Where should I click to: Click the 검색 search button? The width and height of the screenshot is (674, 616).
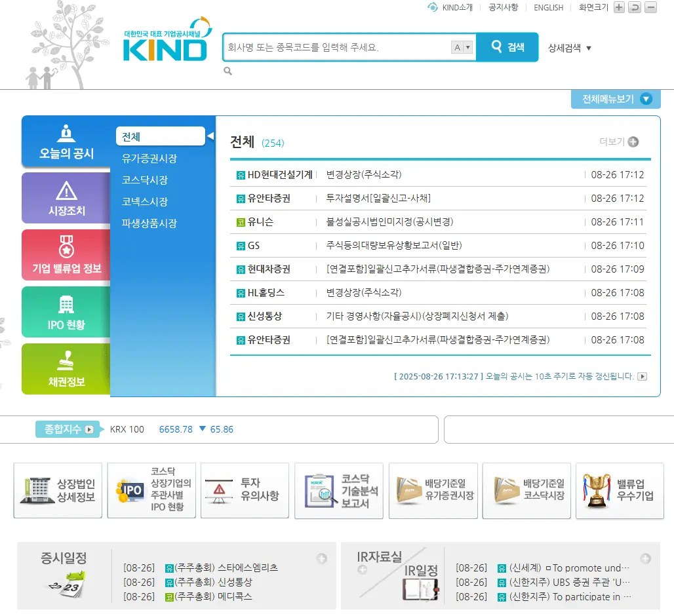click(x=507, y=47)
